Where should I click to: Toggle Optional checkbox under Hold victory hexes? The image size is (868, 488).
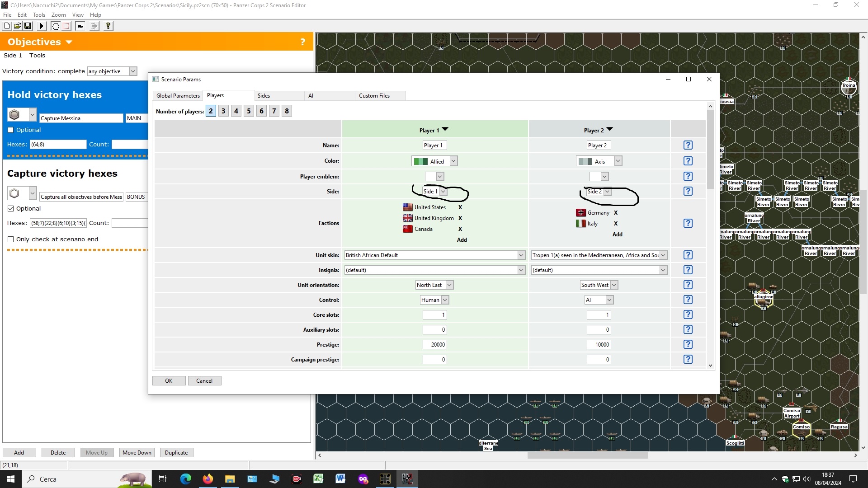[x=11, y=130]
